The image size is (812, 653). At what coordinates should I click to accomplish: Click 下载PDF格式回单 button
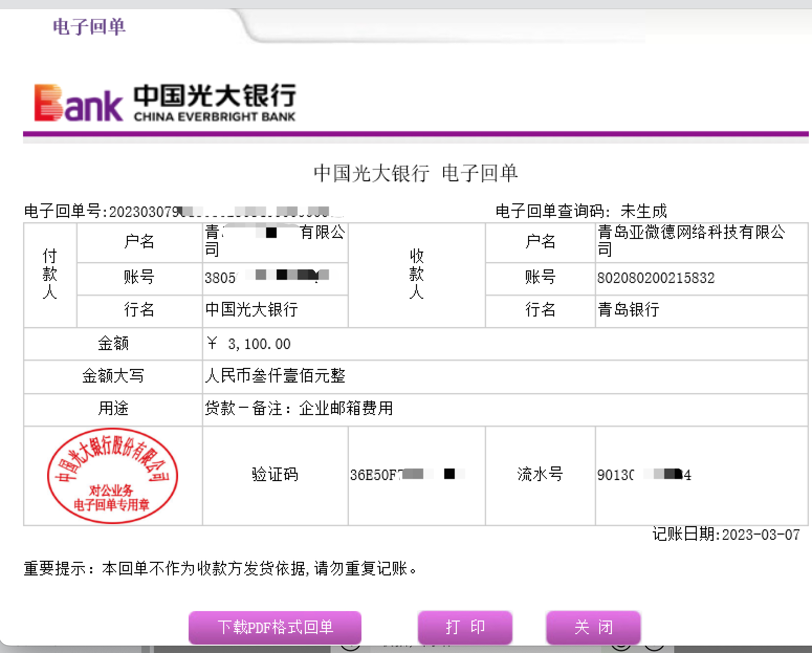pyautogui.click(x=275, y=627)
